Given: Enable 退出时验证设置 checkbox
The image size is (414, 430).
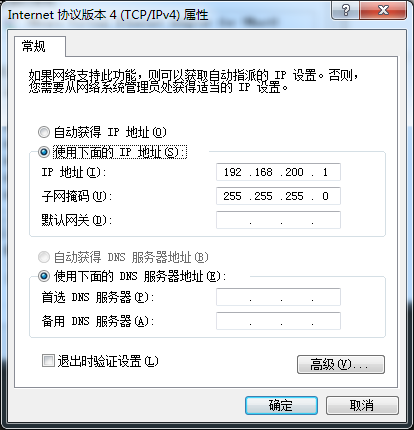Looking at the screenshot, I should (48, 361).
